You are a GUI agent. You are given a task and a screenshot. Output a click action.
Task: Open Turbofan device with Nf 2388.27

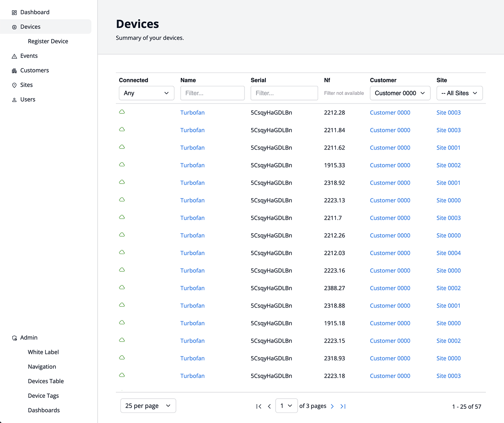point(193,288)
